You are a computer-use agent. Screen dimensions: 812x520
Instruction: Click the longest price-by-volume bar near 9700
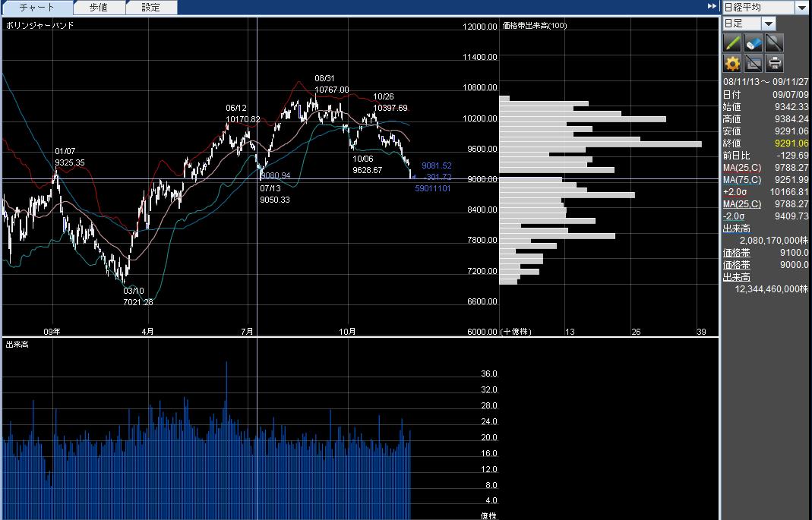[601, 144]
